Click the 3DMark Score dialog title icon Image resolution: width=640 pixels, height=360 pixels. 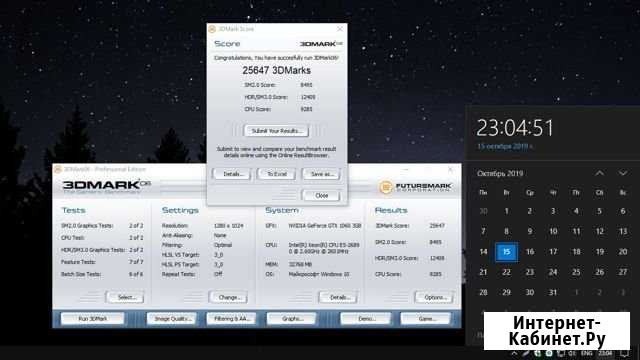212,29
